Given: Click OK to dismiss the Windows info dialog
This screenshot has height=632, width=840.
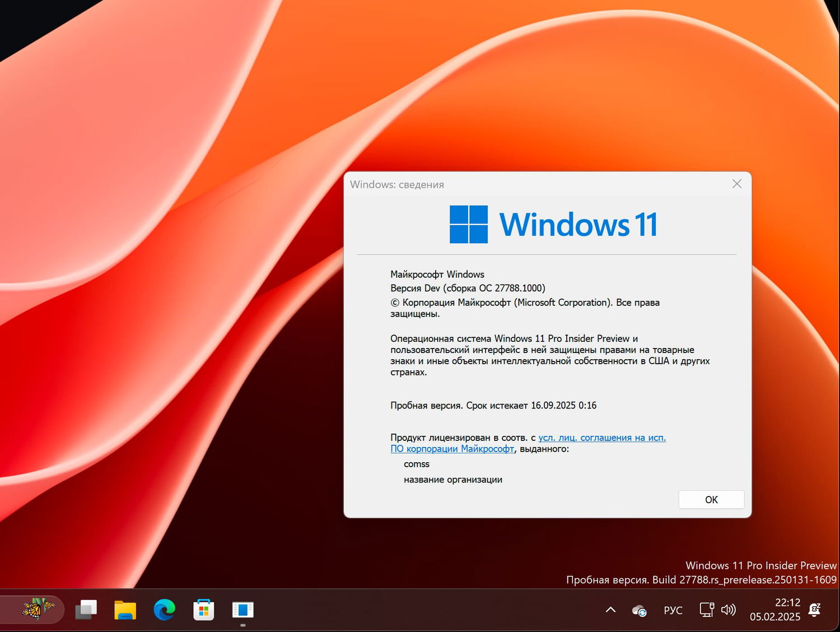Looking at the screenshot, I should 711,499.
